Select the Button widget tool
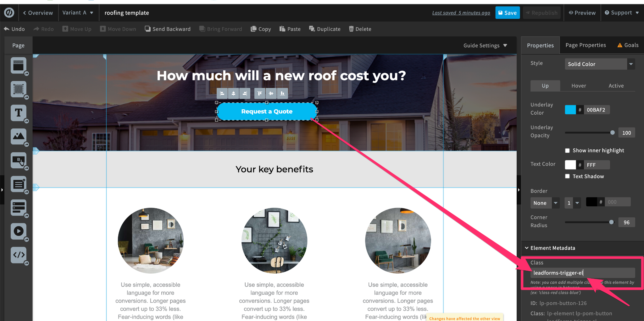This screenshot has height=321, width=644. click(x=19, y=160)
